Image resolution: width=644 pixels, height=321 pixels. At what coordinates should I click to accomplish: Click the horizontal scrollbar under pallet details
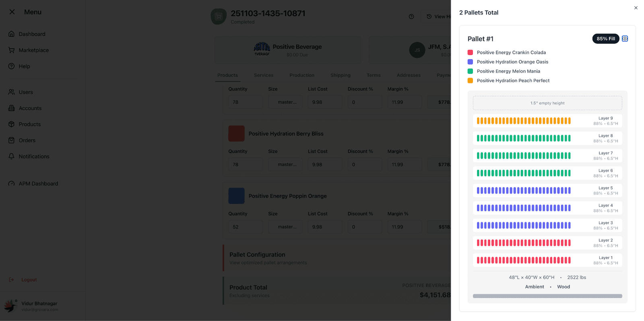(547, 296)
